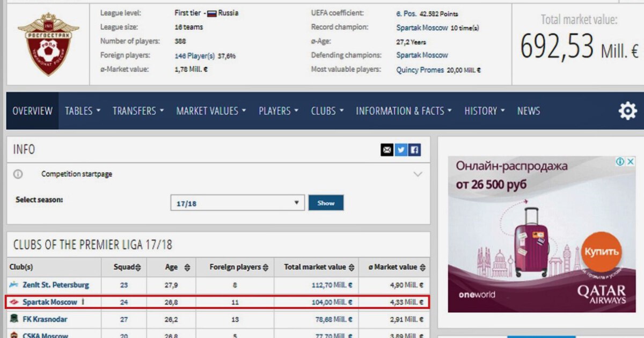Open the Transfers menu dropdown
This screenshot has height=338, width=644.
[138, 111]
